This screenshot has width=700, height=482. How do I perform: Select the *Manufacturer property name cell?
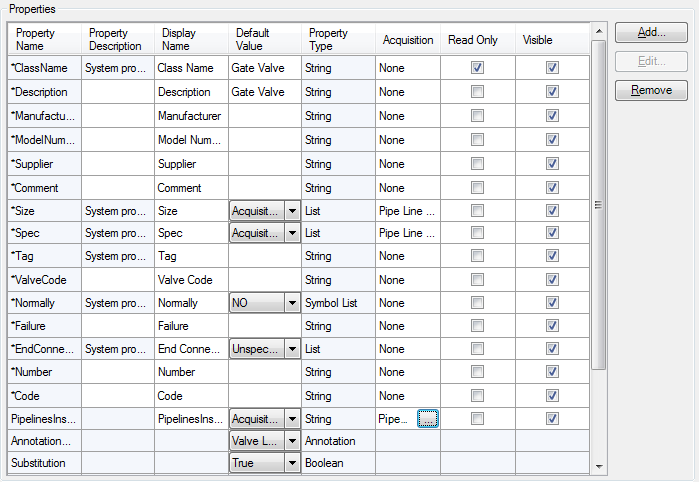tap(43, 116)
